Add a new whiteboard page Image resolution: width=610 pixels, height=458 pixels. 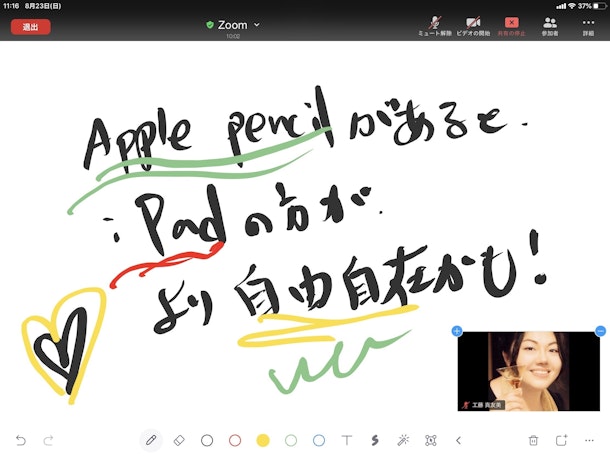click(x=561, y=440)
